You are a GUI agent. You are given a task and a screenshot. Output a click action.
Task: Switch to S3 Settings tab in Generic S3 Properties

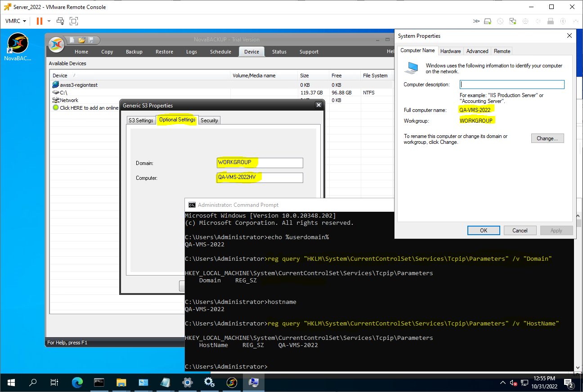coord(141,120)
